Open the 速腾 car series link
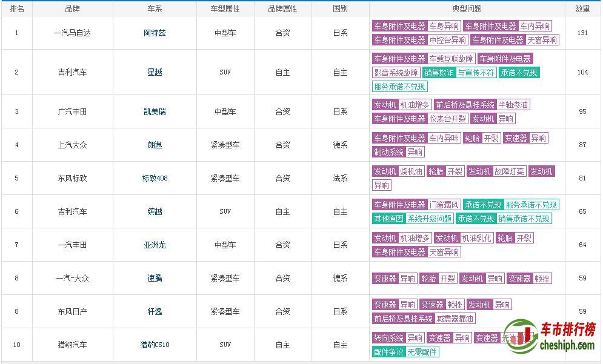Screen dimensions: 603x364 [155, 278]
